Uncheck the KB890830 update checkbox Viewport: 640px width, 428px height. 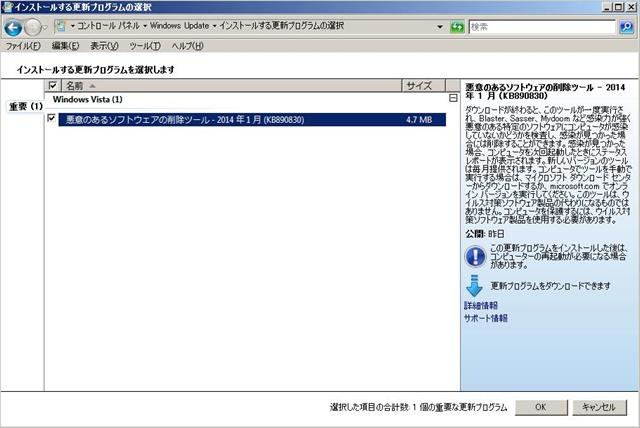click(x=51, y=118)
